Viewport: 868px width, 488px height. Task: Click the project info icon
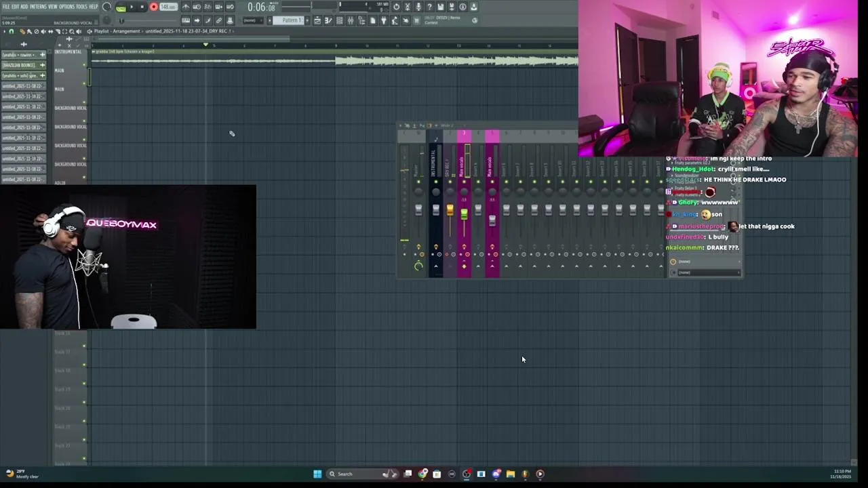point(462,7)
